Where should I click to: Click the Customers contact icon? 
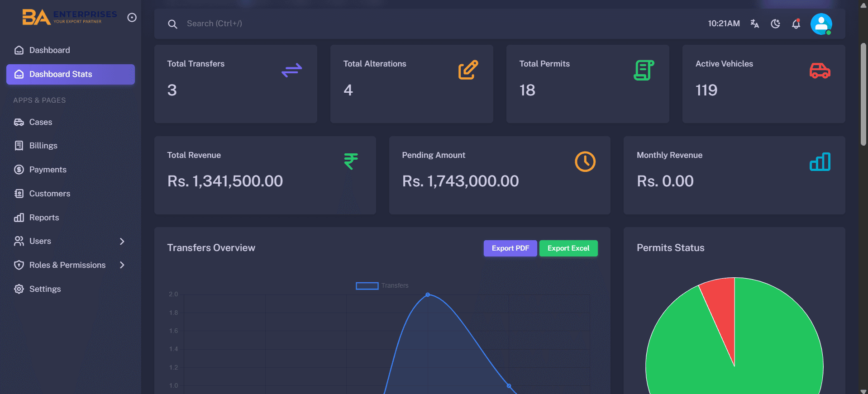pyautogui.click(x=19, y=194)
